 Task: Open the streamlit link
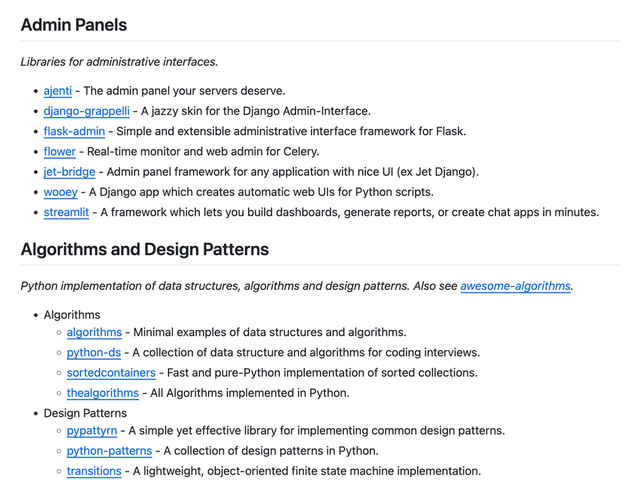point(66,212)
